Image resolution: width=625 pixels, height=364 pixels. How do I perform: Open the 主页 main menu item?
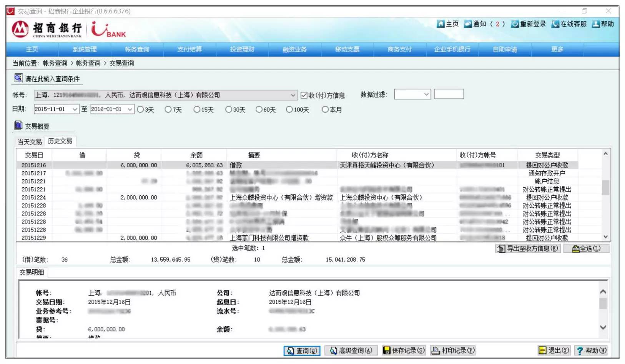coord(32,49)
